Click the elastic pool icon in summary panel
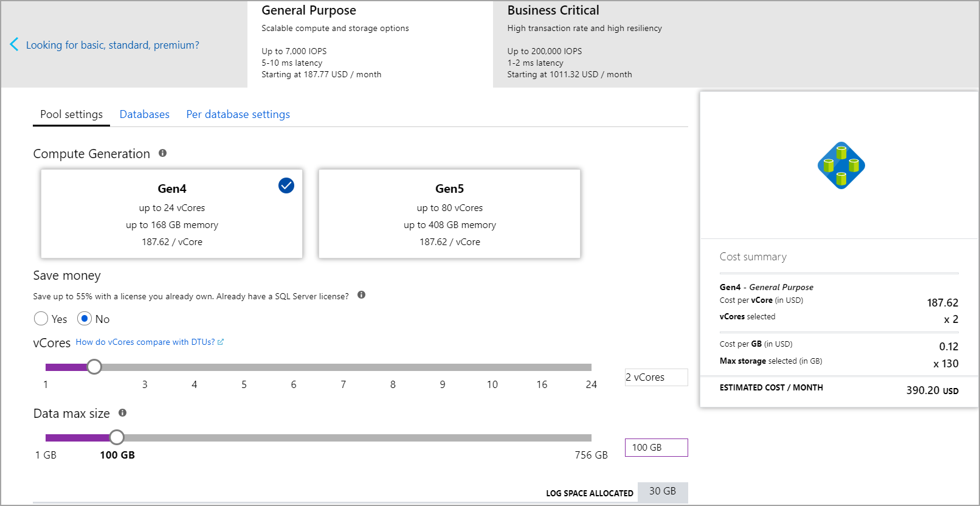 [x=841, y=165]
